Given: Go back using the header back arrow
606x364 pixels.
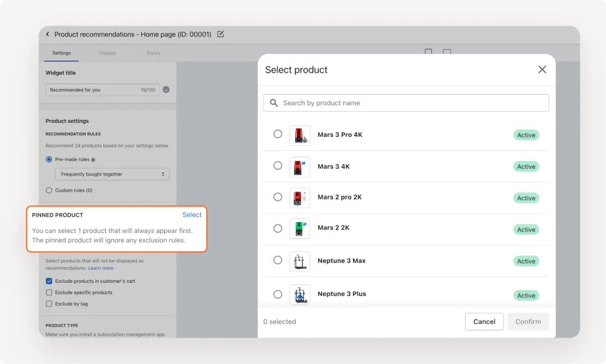Looking at the screenshot, I should (x=48, y=34).
